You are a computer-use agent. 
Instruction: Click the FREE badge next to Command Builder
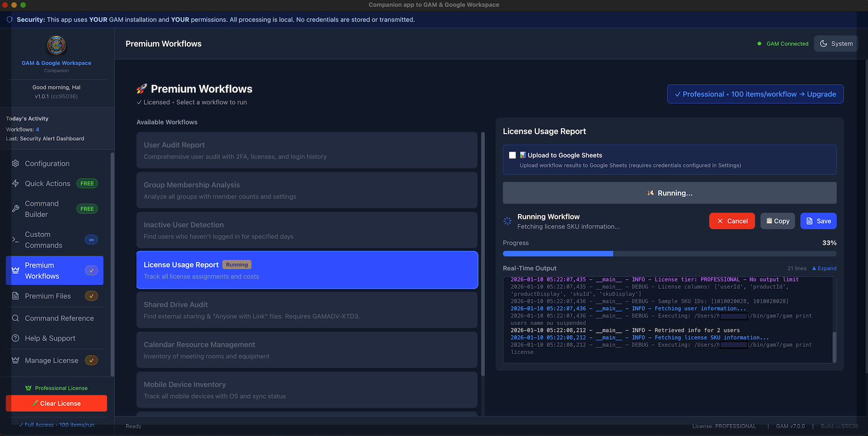click(x=87, y=208)
